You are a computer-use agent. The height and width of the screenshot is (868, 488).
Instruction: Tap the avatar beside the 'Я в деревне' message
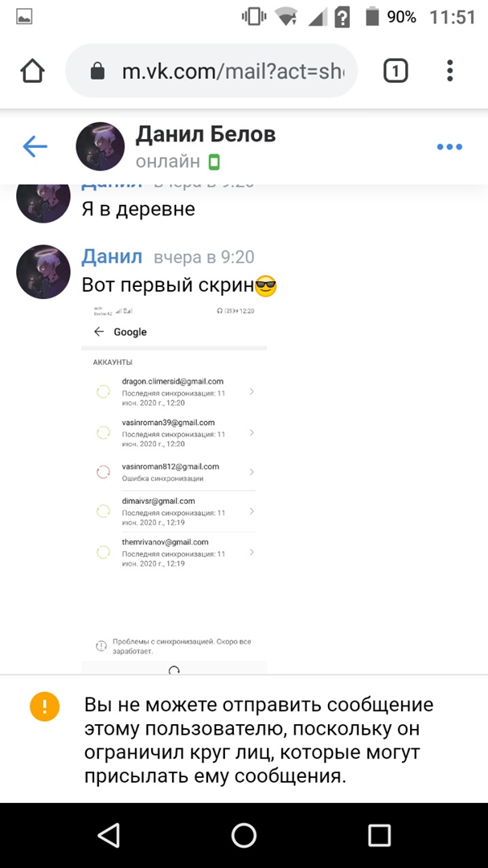(x=43, y=202)
